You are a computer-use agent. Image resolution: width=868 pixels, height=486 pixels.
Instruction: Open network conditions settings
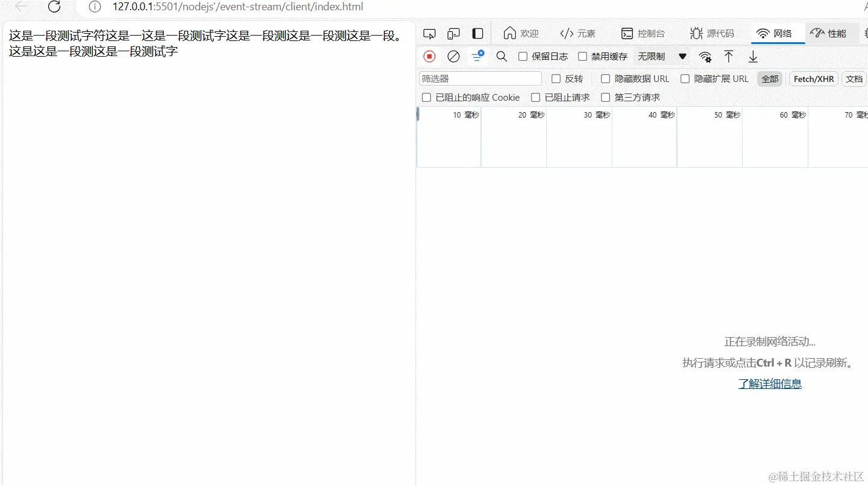pyautogui.click(x=705, y=56)
